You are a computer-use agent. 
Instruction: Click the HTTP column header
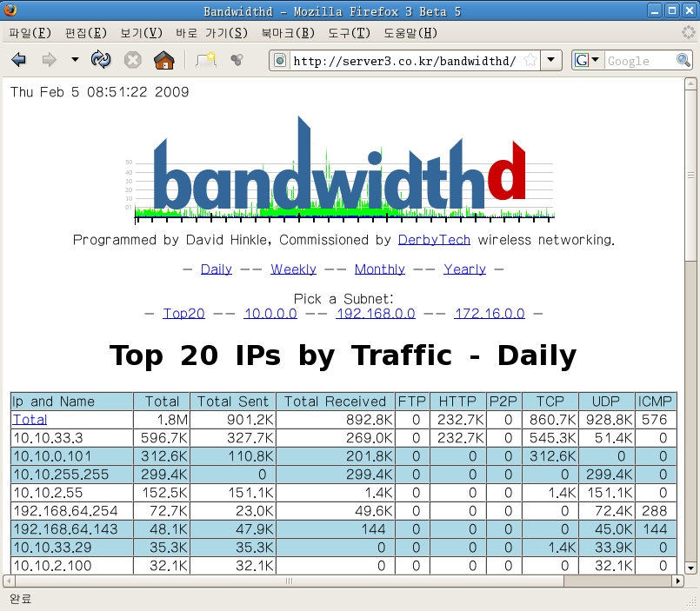coord(457,402)
